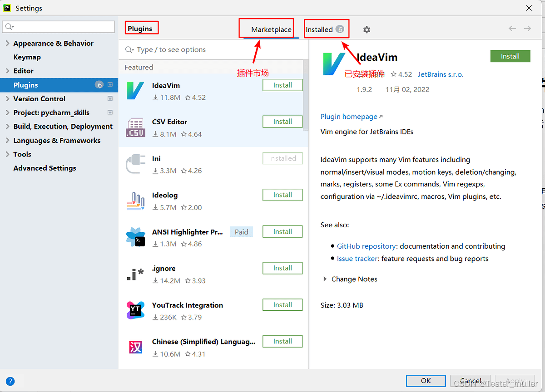Focus the settings search field
Screen dimensions: 545x392
pyautogui.click(x=59, y=27)
